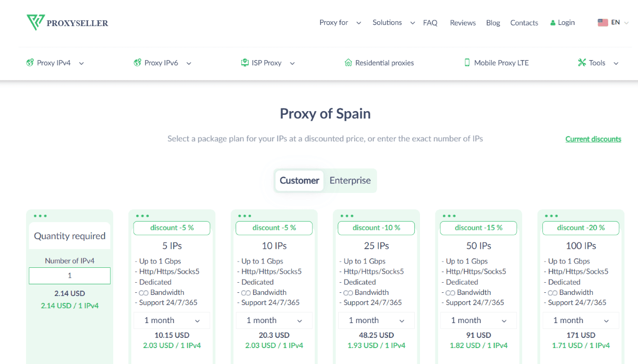Click the 10.15 USD price
Image resolution: width=638 pixels, height=364 pixels.
coord(172,335)
